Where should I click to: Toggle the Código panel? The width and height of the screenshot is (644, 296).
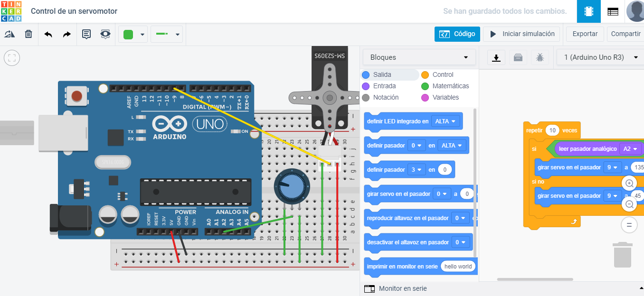tap(457, 34)
